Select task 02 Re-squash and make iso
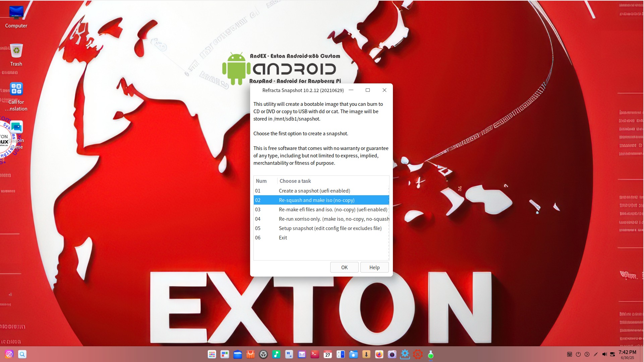This screenshot has height=362, width=644. [321, 200]
